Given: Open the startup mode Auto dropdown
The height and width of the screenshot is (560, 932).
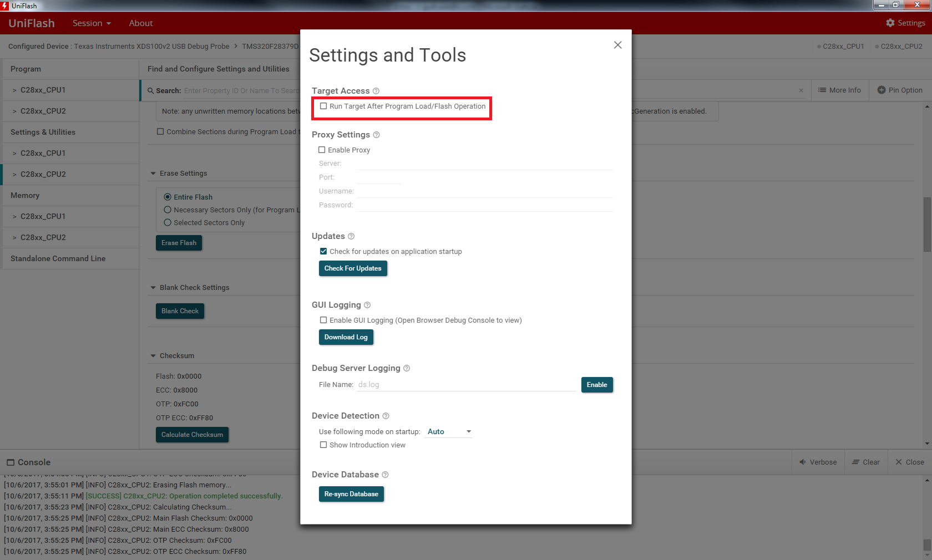Looking at the screenshot, I should (448, 431).
